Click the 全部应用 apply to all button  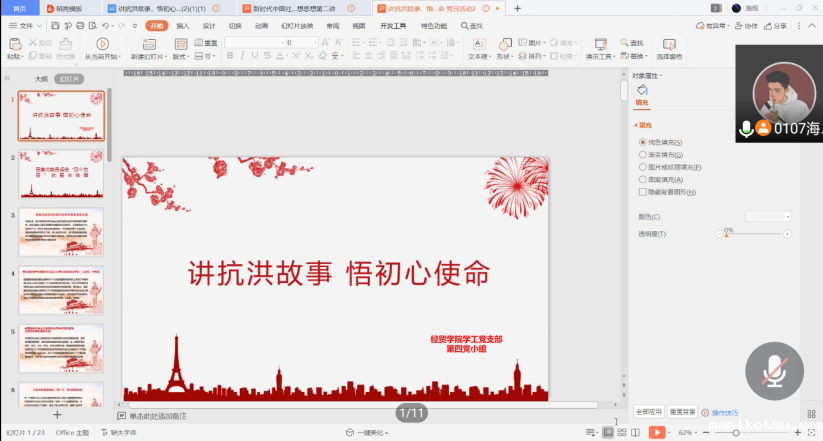648,411
